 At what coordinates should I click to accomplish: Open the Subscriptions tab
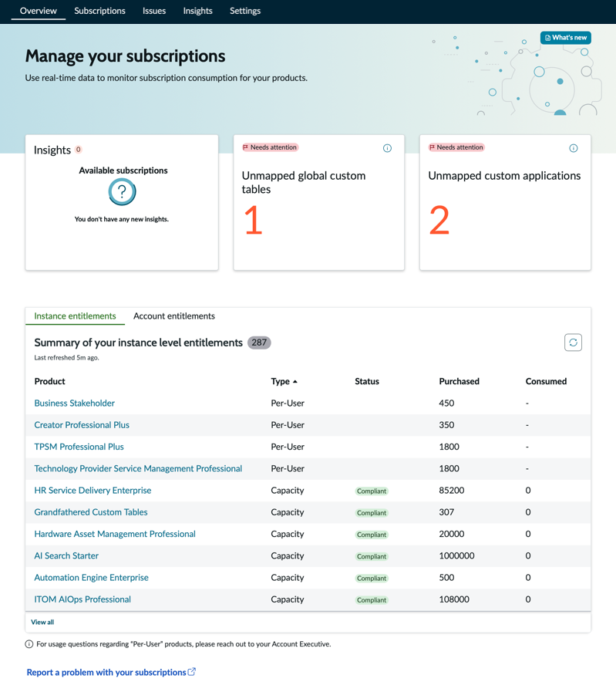[99, 11]
